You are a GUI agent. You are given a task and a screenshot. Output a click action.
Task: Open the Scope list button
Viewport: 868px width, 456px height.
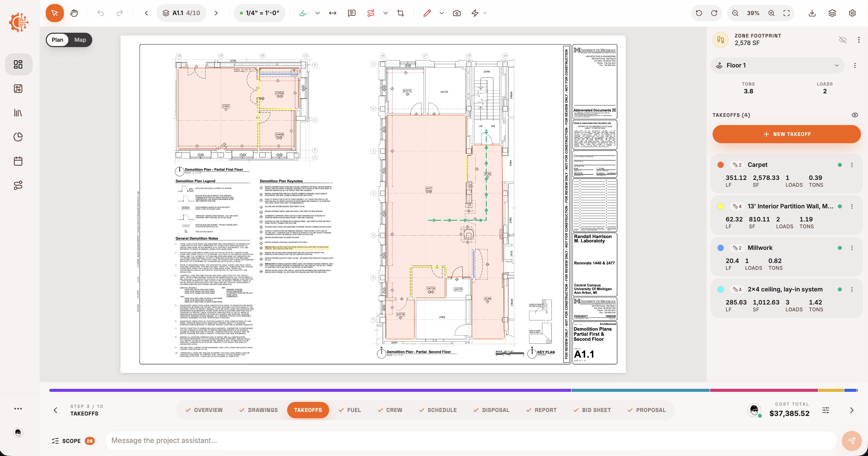click(x=73, y=441)
